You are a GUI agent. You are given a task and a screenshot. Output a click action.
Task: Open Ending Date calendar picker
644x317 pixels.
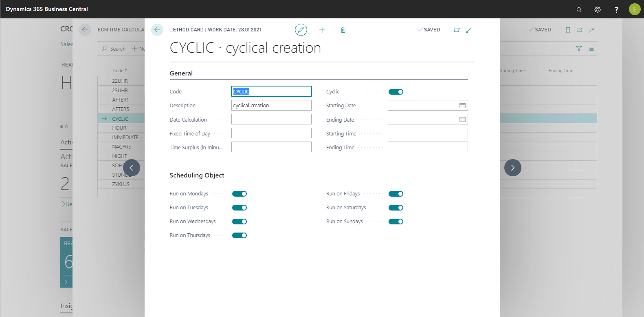pos(462,120)
